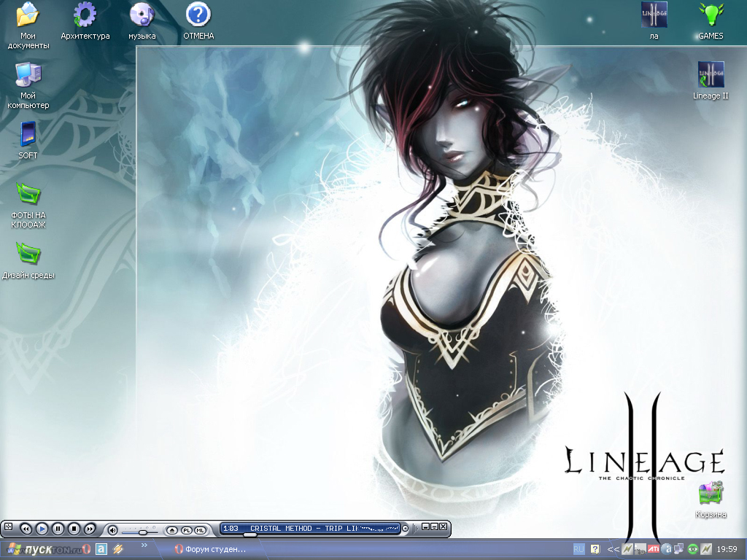
Task: Select the SOFT desktop icon
Action: (28, 140)
